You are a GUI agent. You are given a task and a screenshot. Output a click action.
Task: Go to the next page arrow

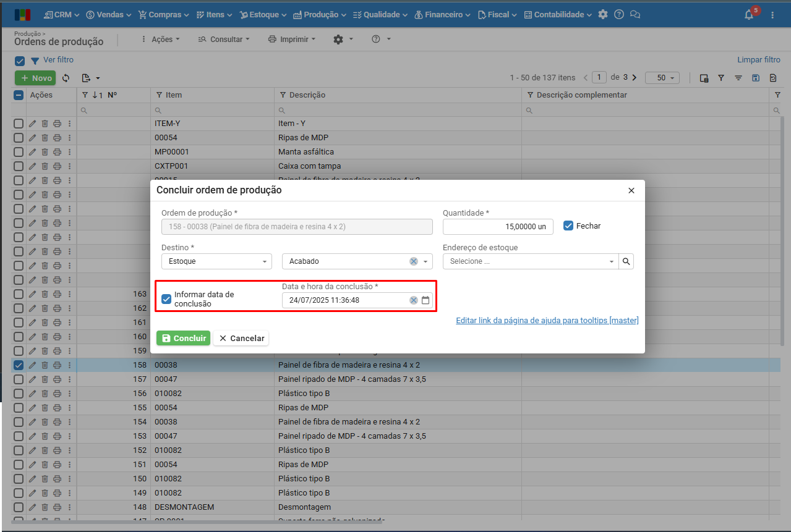[634, 77]
